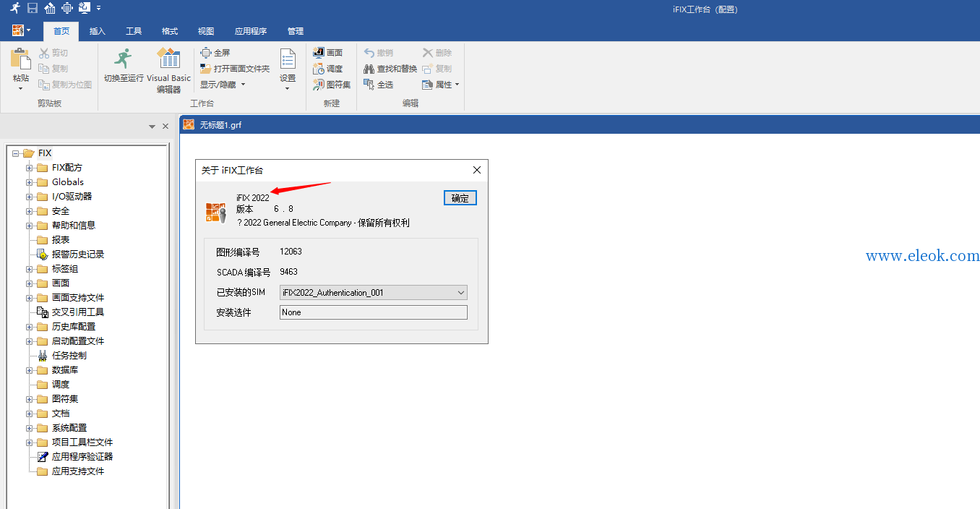Select 数据库 in the tree
Viewport: 980px width, 509px height.
click(65, 370)
